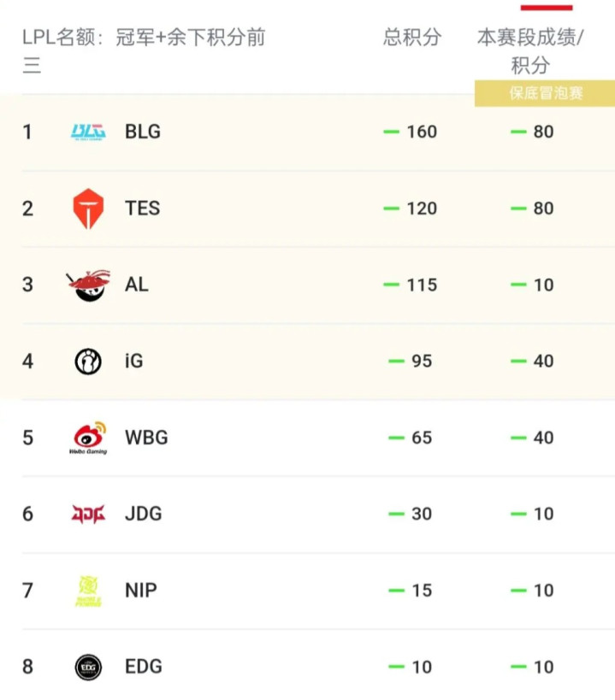Click the JDG team logo
Screen dimensions: 615x700
[x=87, y=514]
